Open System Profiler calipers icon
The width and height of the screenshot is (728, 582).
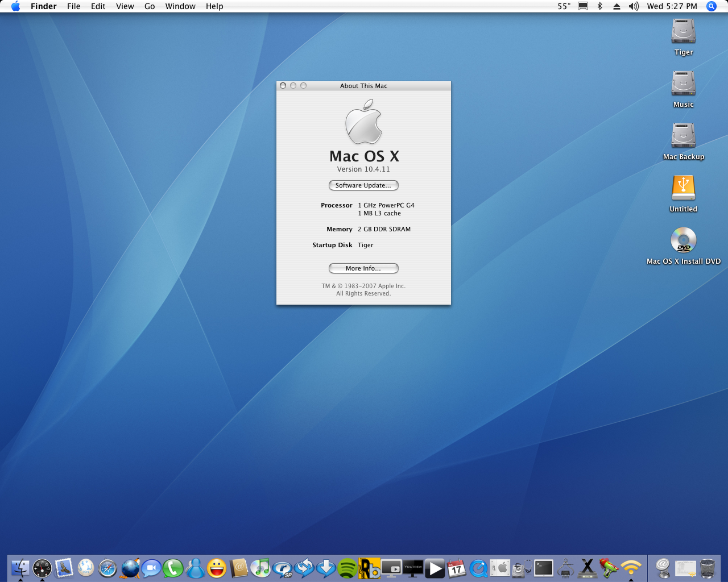[566, 568]
